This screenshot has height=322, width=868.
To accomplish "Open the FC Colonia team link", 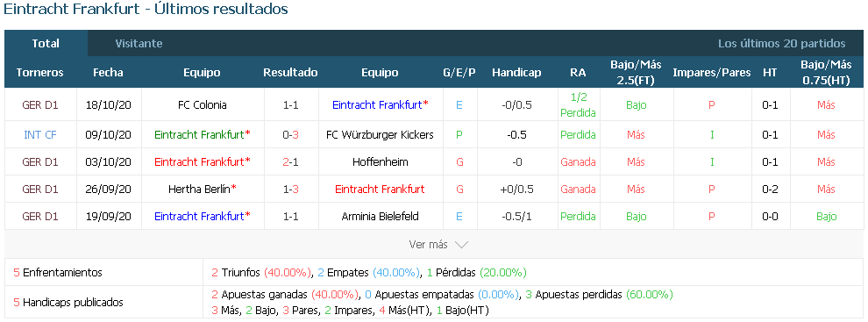I will pos(202,104).
